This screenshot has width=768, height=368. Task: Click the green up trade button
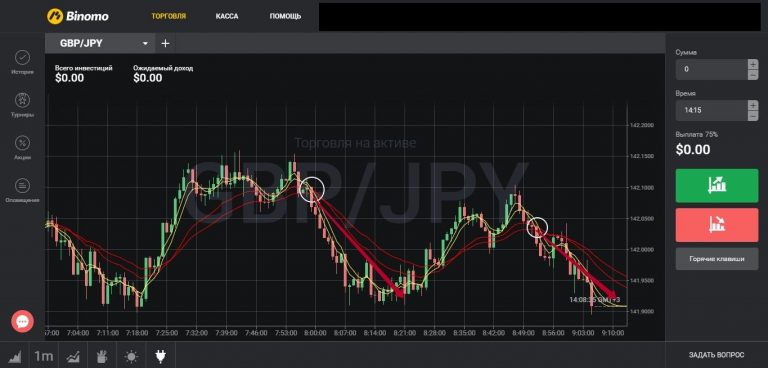(x=717, y=186)
